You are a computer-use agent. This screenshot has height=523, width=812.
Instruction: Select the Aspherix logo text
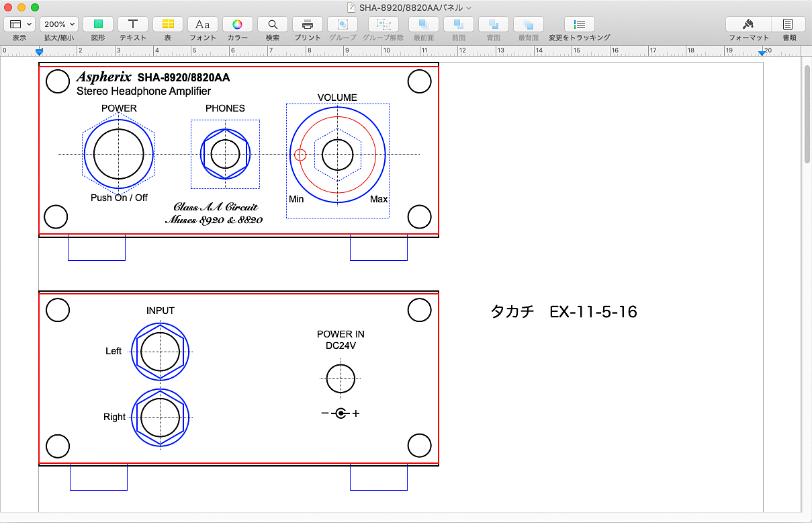(x=104, y=77)
